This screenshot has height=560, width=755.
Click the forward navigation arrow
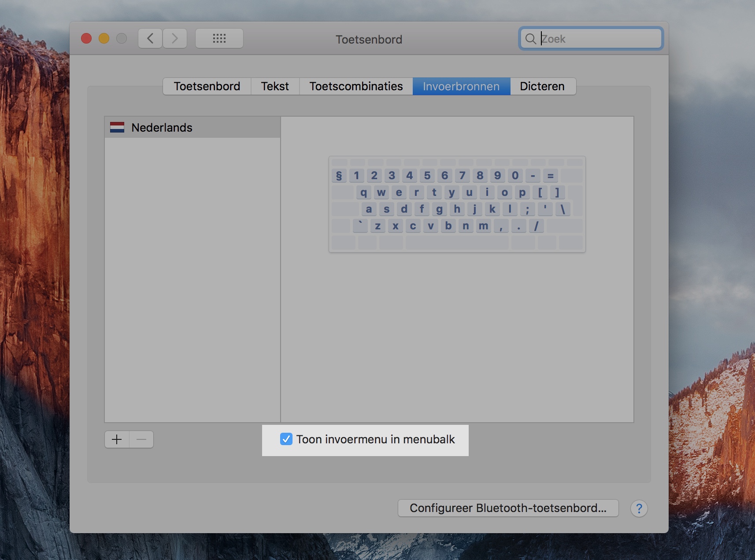tap(175, 39)
